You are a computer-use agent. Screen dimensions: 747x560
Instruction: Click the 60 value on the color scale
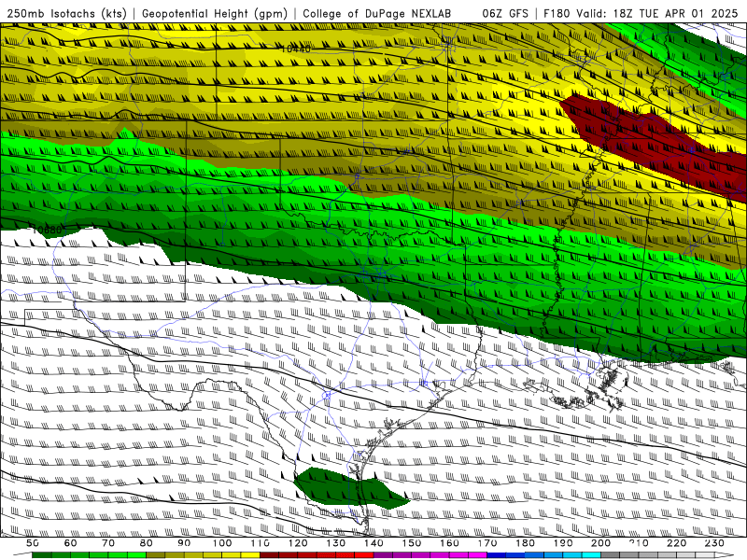(x=70, y=543)
